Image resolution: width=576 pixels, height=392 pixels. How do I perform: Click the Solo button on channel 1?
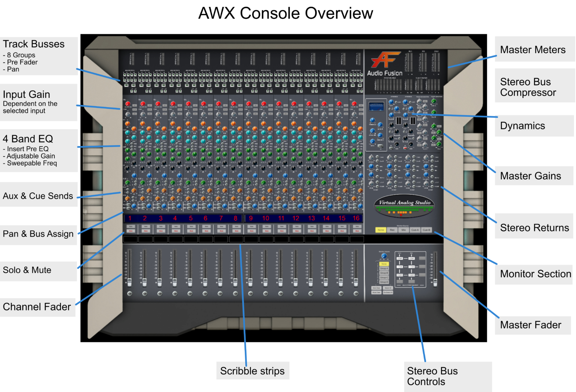click(131, 226)
